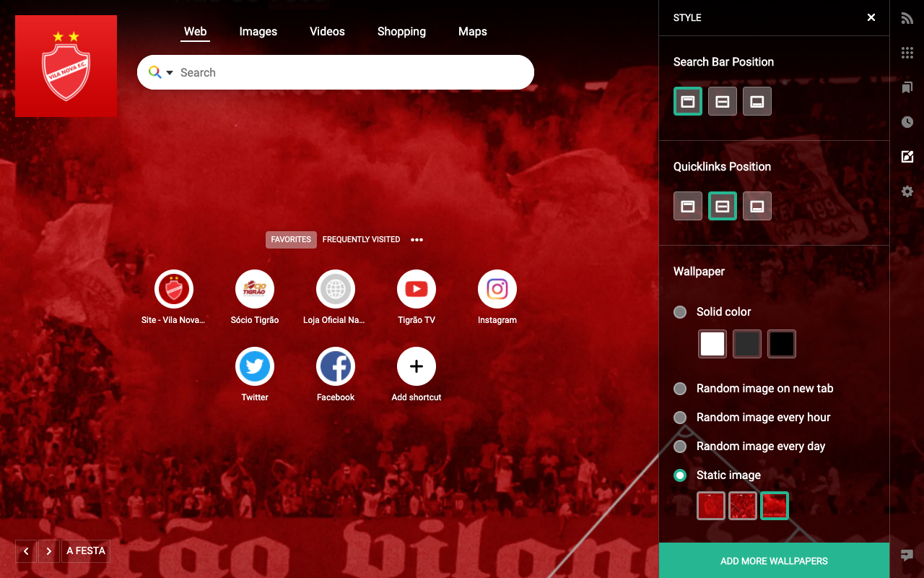This screenshot has width=924, height=578.
Task: Select the Frequently Visited tab
Action: pyautogui.click(x=361, y=240)
